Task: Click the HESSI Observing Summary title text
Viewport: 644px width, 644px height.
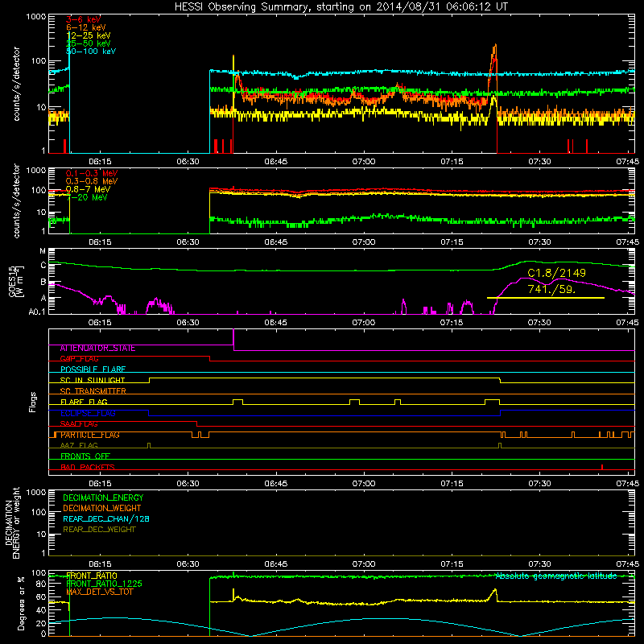Action: click(341, 7)
